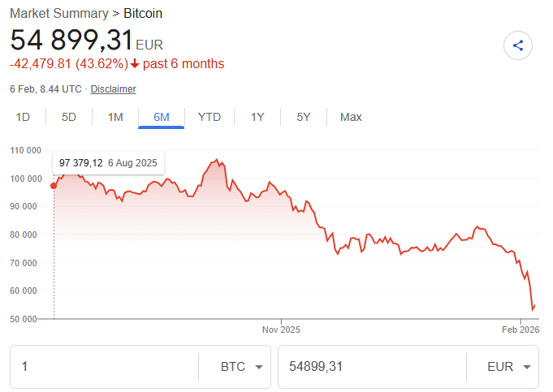Image resolution: width=553 pixels, height=392 pixels.
Task: Click the share icon button
Action: coord(518,45)
